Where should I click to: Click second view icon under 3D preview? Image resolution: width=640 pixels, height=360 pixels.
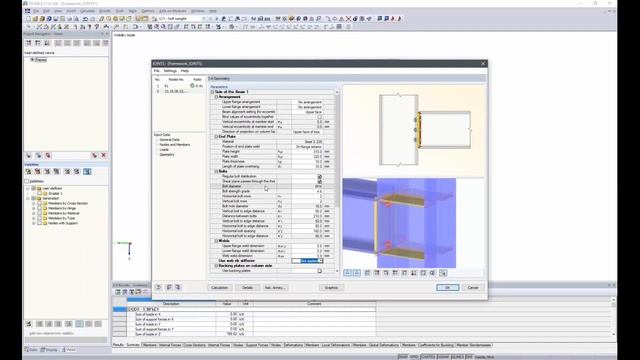click(357, 273)
